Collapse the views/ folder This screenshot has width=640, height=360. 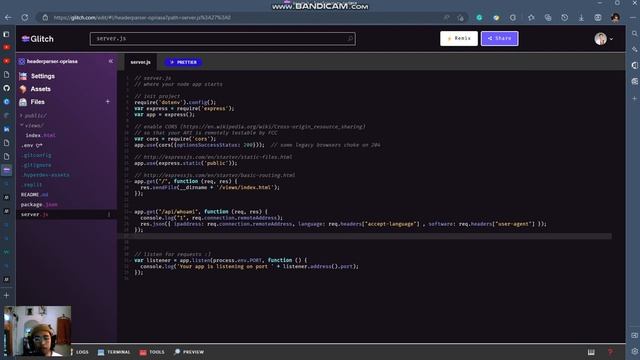tap(32, 126)
